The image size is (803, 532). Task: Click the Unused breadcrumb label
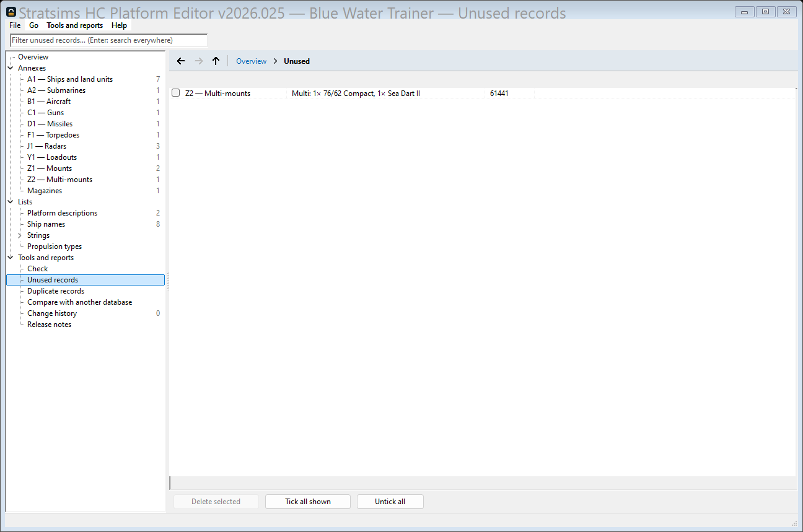(297, 61)
